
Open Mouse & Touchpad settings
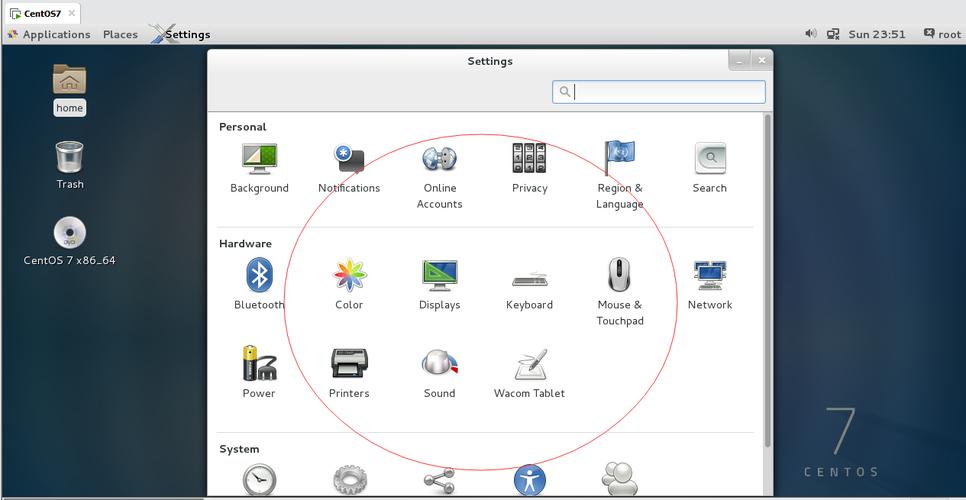(619, 292)
